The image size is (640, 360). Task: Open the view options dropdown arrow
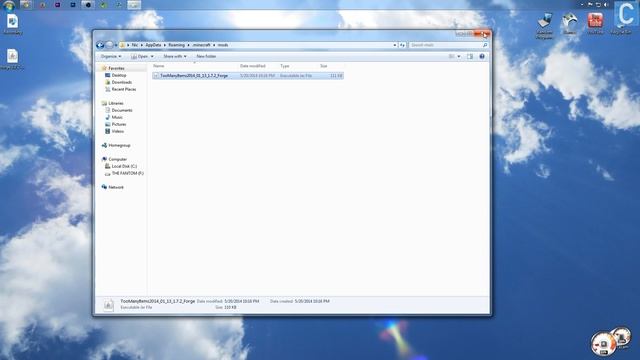click(459, 56)
